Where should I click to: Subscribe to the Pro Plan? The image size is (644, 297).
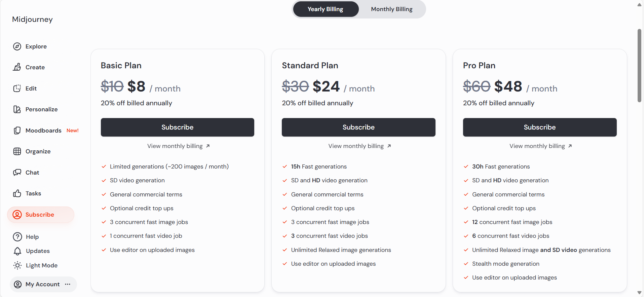(x=539, y=127)
